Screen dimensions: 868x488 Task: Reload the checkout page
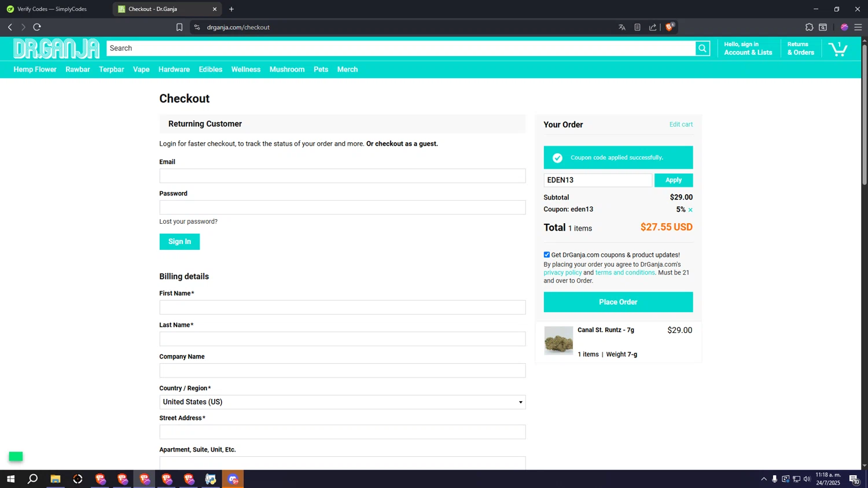coord(37,27)
